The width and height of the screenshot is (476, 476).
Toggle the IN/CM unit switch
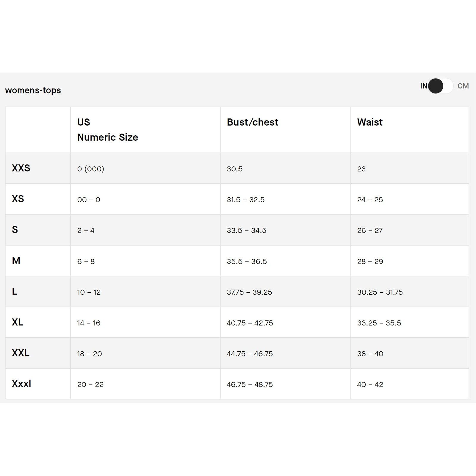point(441,86)
